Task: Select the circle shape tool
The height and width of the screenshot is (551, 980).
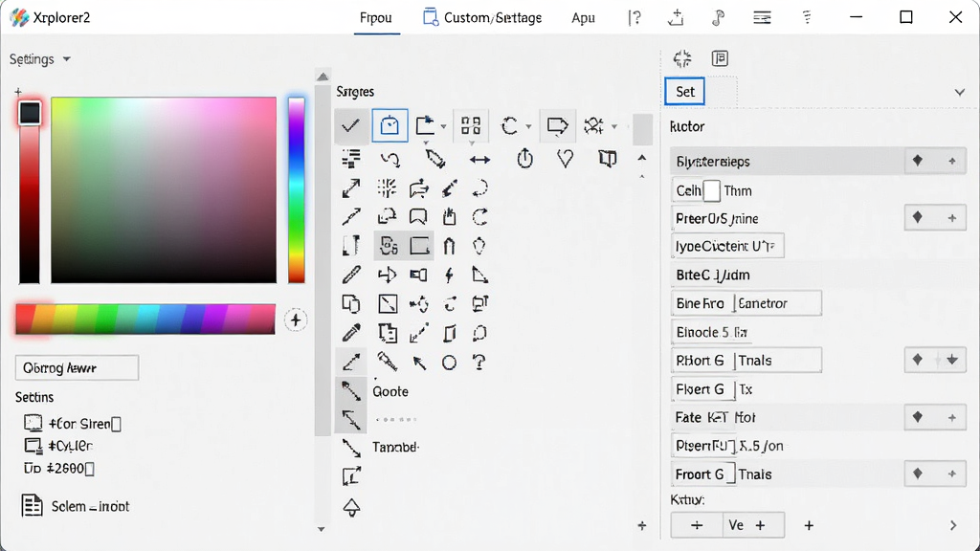Action: (449, 363)
